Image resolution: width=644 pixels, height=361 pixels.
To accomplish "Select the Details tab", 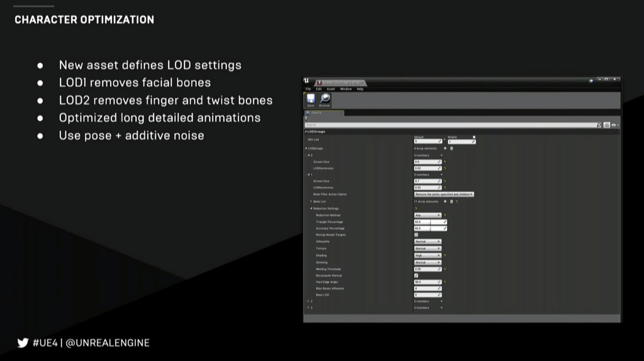I will tap(324, 113).
